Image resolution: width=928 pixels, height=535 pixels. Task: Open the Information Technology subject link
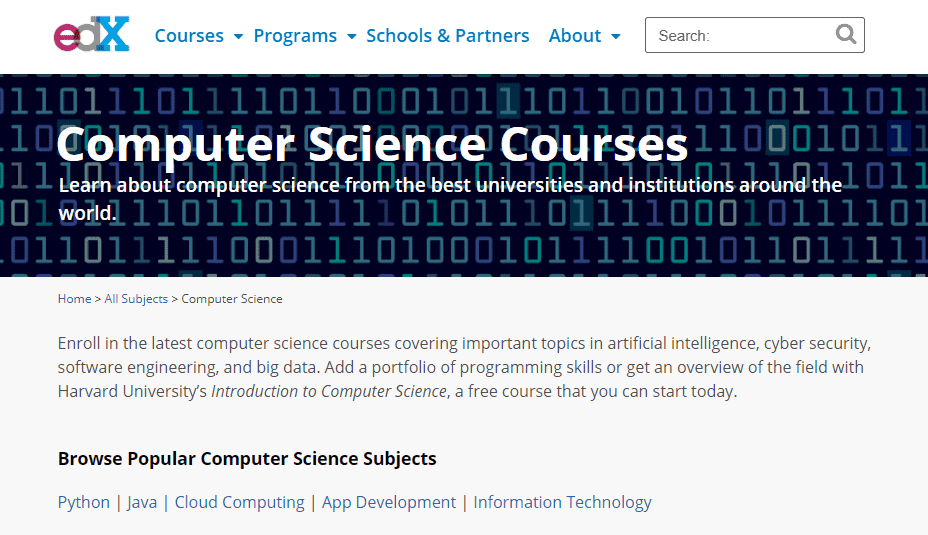pyautogui.click(x=562, y=502)
